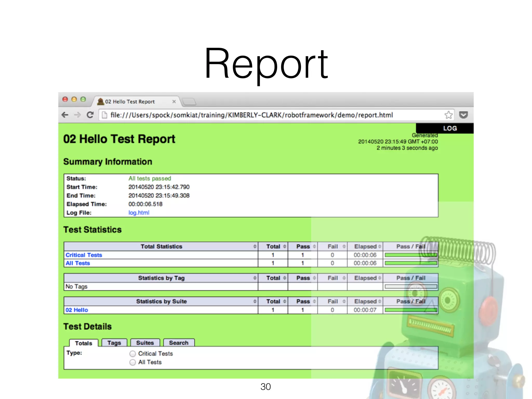The width and height of the screenshot is (532, 399).
Task: Sort Total Statistics by Total column
Action: coord(273,247)
